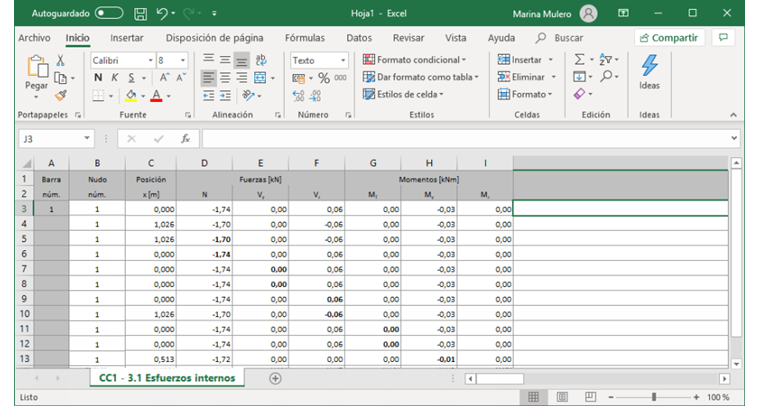Toggle align text right

click(x=241, y=78)
